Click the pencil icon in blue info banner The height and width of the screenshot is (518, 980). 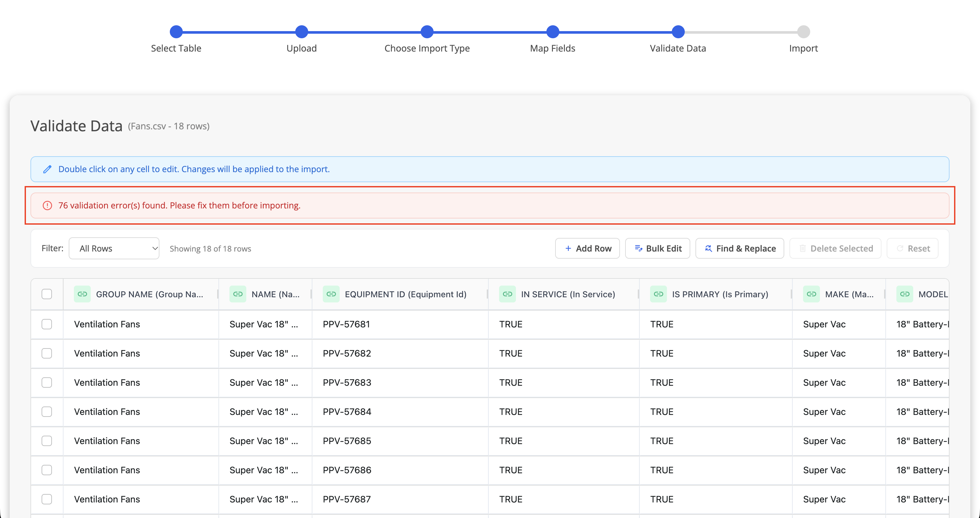pyautogui.click(x=47, y=169)
